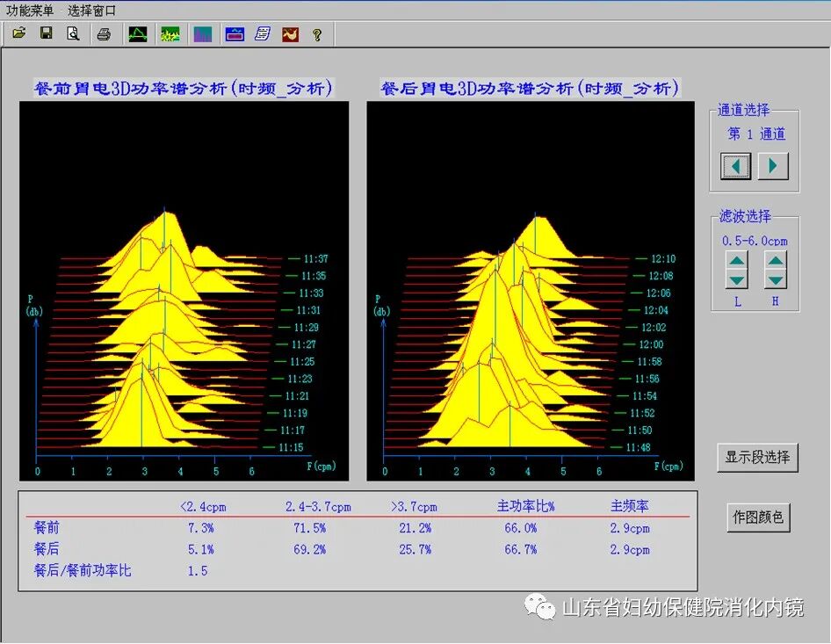Switch to next channel with right arrow
This screenshot has width=831, height=644.
(x=773, y=166)
